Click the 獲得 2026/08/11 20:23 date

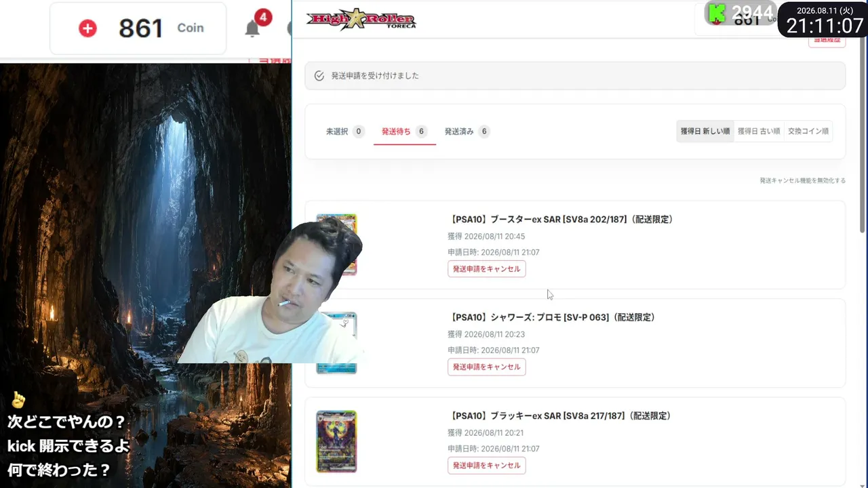486,334
